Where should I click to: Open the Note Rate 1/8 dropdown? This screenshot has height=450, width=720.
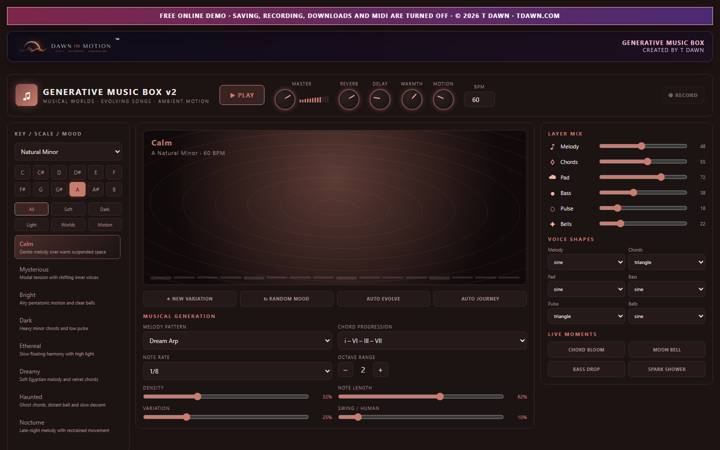(237, 371)
